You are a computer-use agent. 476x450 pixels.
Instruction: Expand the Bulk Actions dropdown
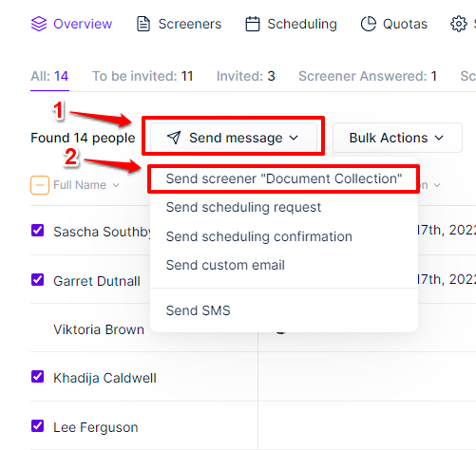tap(397, 138)
